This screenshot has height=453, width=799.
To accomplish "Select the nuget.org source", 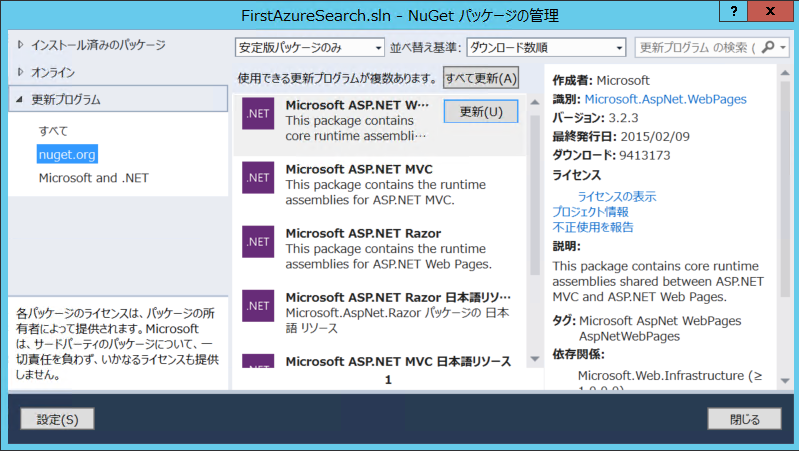I will [67, 154].
